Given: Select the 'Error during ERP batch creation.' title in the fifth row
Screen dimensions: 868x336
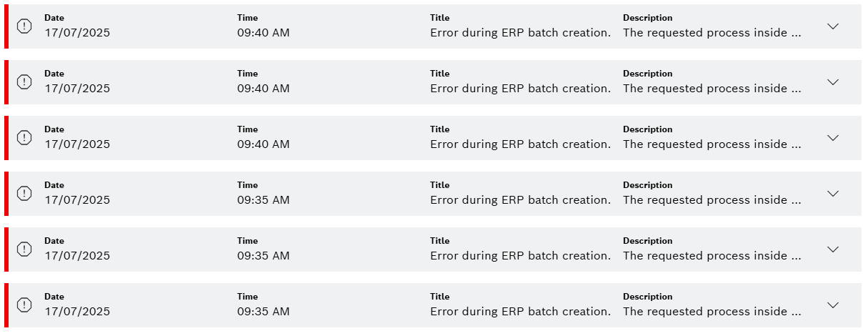Looking at the screenshot, I should [520, 256].
